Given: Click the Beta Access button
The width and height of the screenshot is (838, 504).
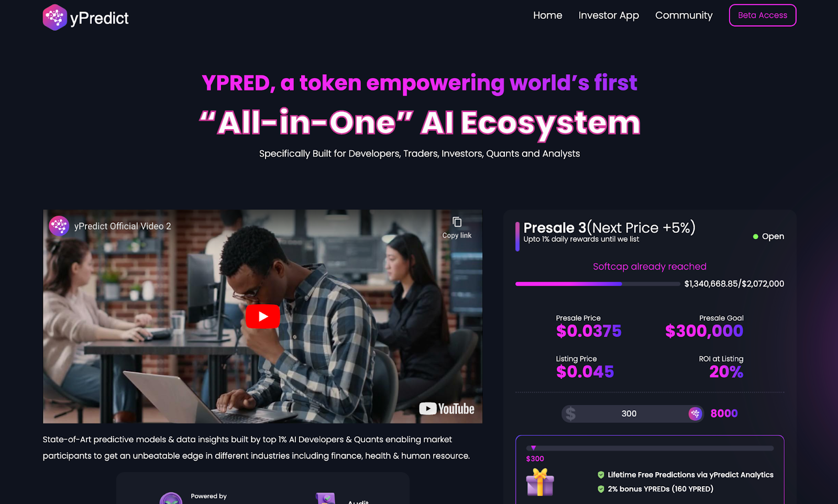Looking at the screenshot, I should (763, 15).
